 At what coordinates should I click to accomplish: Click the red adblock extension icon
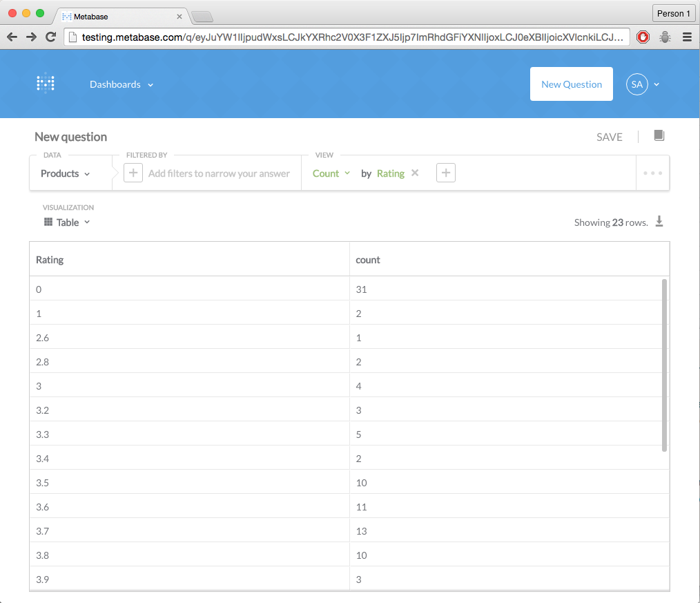click(x=643, y=37)
